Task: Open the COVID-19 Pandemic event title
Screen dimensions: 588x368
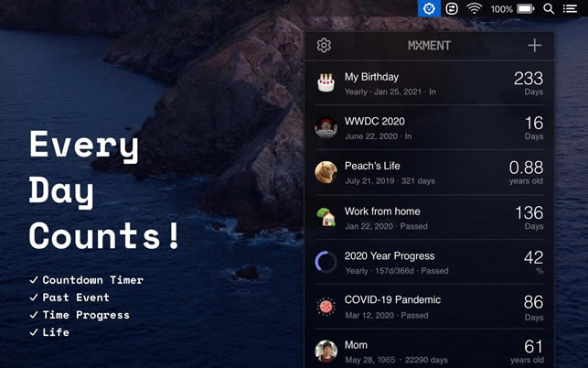Action: 392,299
